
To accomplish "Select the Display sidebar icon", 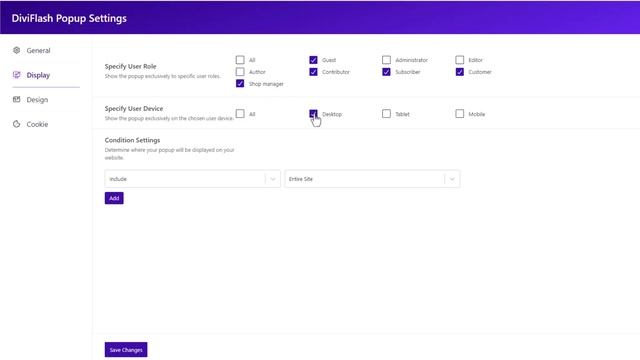I will pyautogui.click(x=16, y=75).
